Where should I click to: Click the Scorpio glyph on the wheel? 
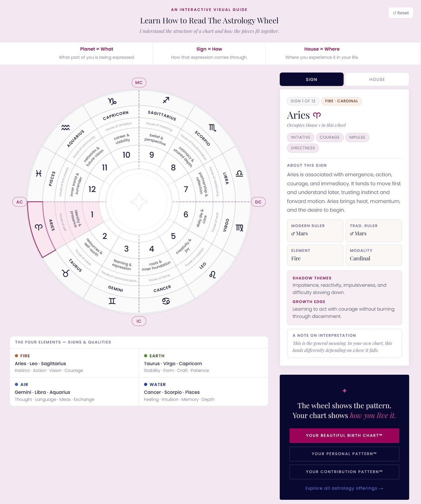(x=212, y=128)
